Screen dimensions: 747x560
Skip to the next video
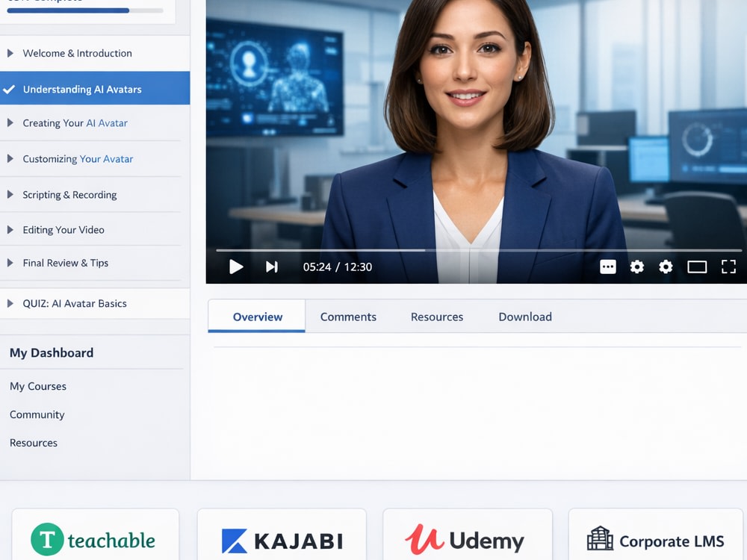[x=272, y=267]
